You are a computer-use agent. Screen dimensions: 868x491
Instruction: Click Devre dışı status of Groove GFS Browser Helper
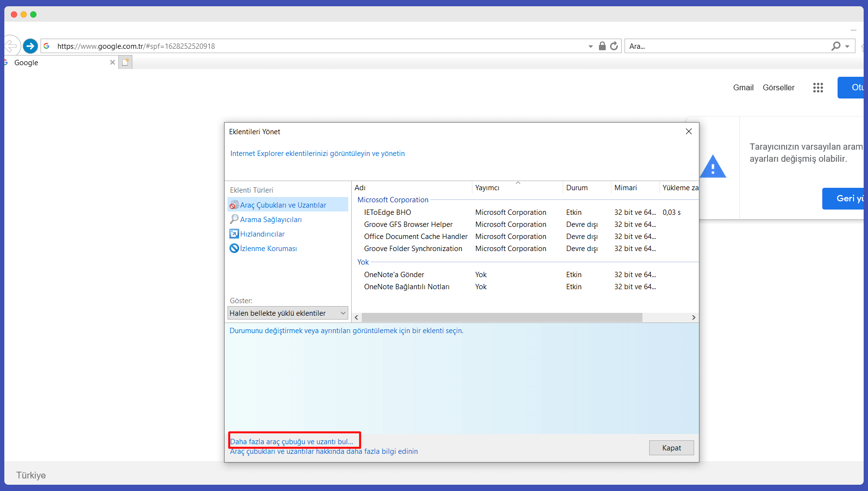(x=582, y=224)
